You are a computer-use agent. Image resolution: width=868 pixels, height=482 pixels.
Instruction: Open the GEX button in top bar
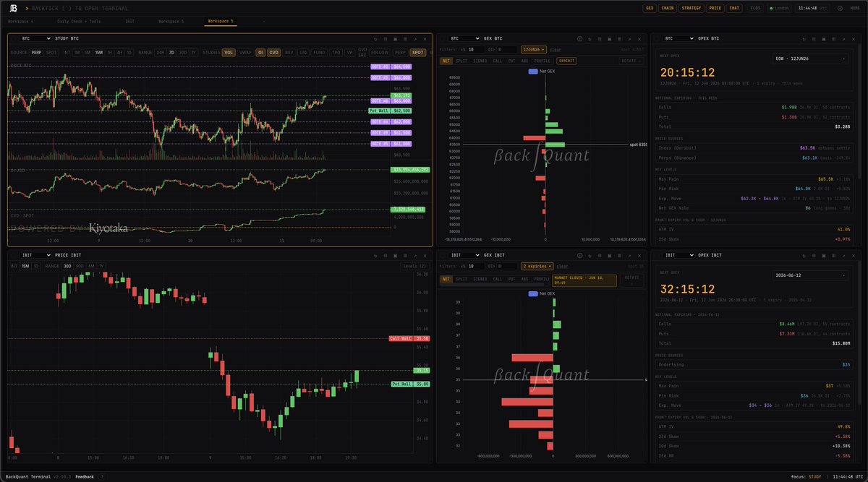point(650,8)
